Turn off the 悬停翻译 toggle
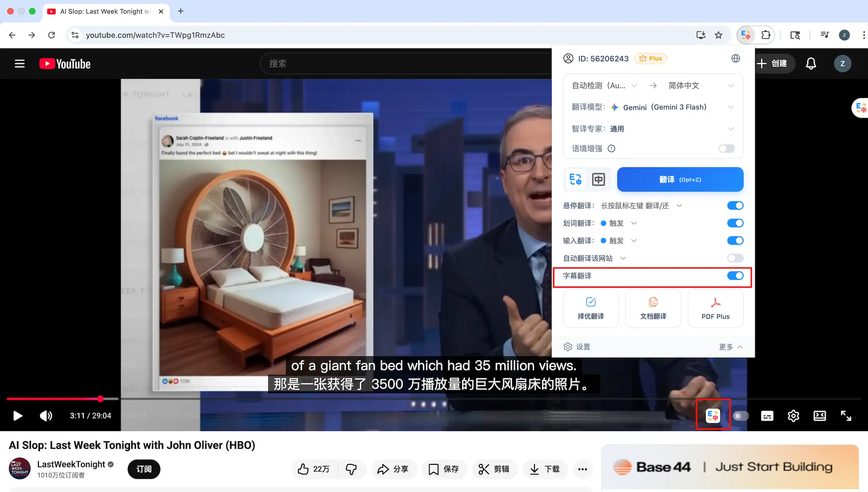The width and height of the screenshot is (868, 492). pyautogui.click(x=735, y=205)
